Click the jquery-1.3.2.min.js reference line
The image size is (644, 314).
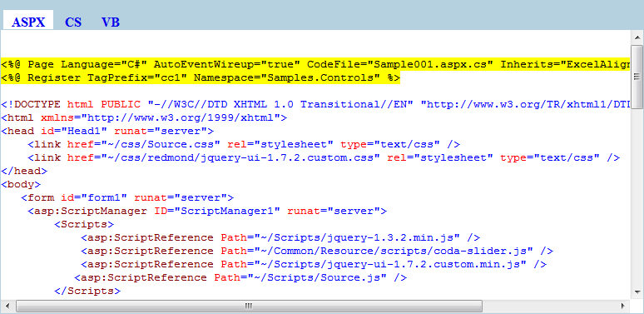pos(280,237)
